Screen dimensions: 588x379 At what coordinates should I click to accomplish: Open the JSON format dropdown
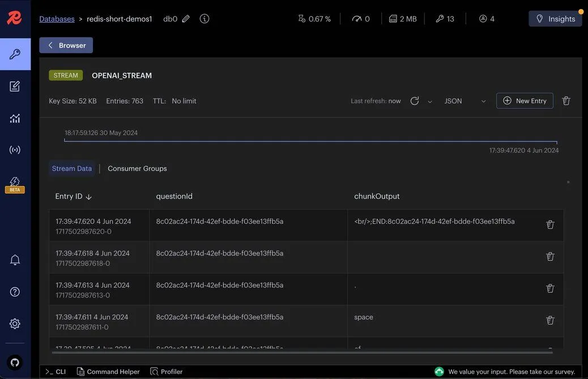tap(465, 101)
